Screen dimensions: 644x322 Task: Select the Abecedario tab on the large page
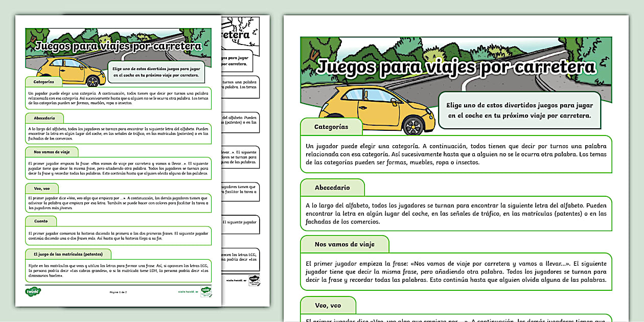click(x=332, y=188)
